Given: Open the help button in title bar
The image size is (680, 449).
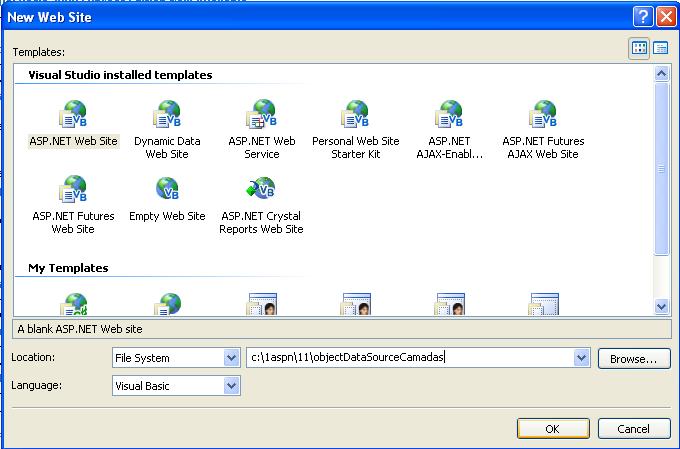Looking at the screenshot, I should coord(643,17).
